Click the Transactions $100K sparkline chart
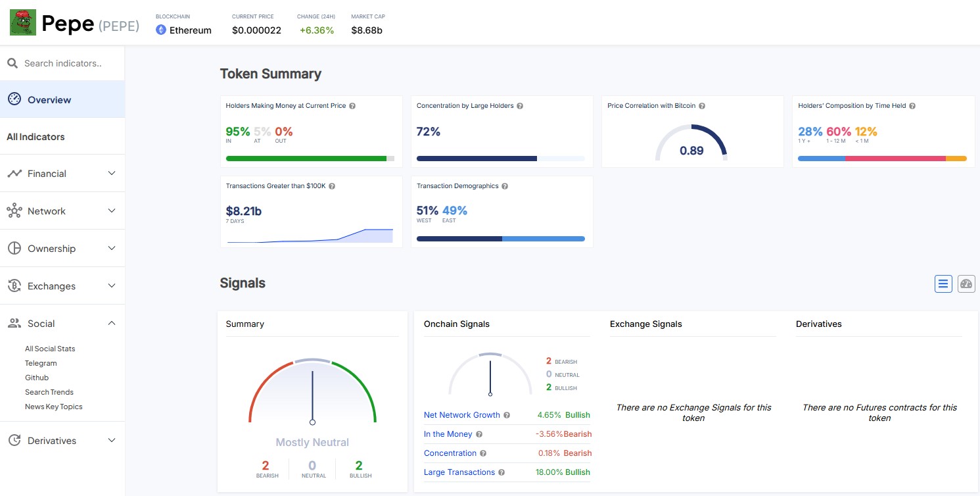980x496 pixels. [x=310, y=236]
